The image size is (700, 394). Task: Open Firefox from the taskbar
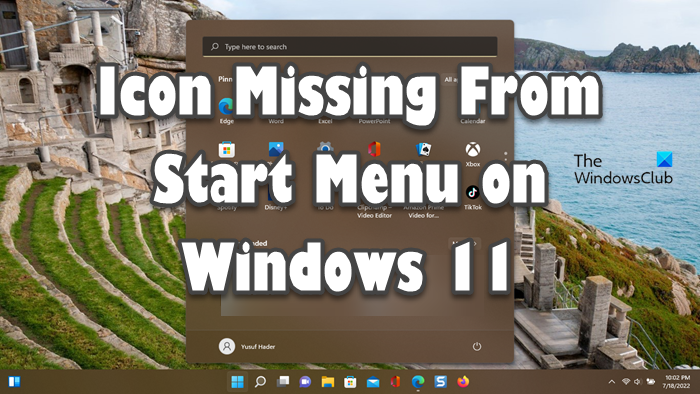(x=463, y=382)
